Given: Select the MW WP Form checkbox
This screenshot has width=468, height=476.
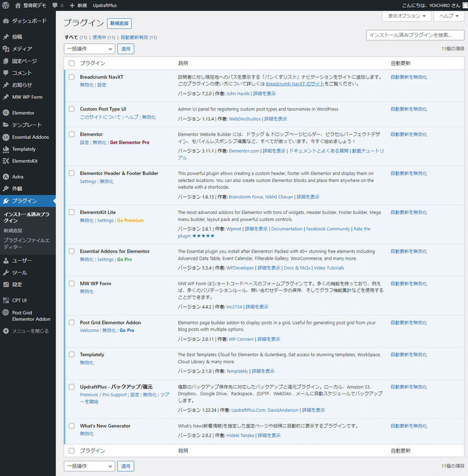Looking at the screenshot, I should click(x=72, y=284).
